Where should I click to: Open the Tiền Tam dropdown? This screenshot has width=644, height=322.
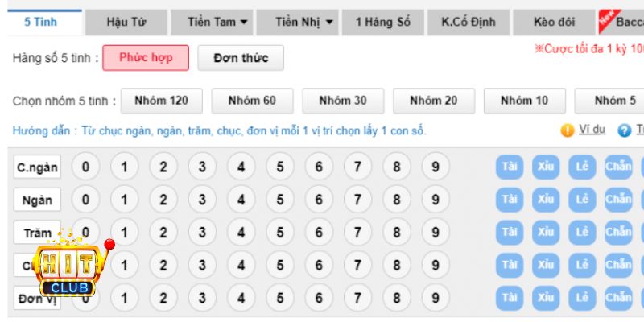pyautogui.click(x=217, y=22)
